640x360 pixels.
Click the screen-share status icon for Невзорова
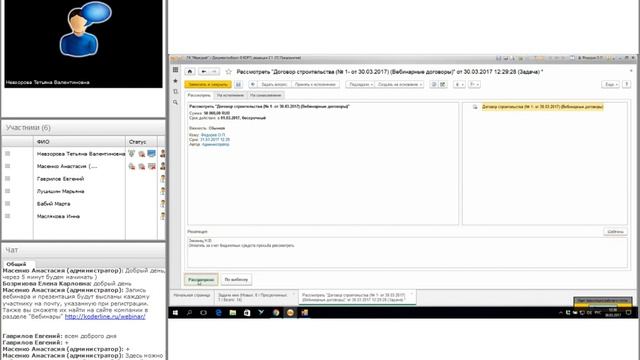point(151,153)
